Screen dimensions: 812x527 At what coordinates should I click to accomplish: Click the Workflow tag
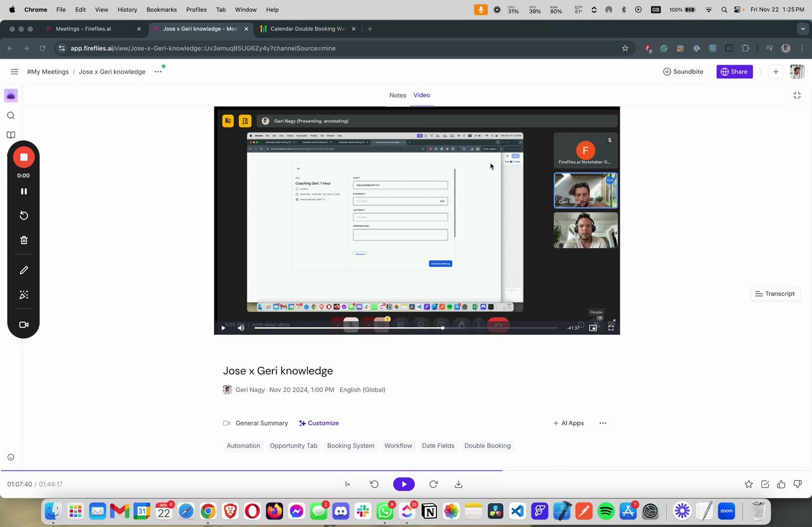pyautogui.click(x=398, y=446)
